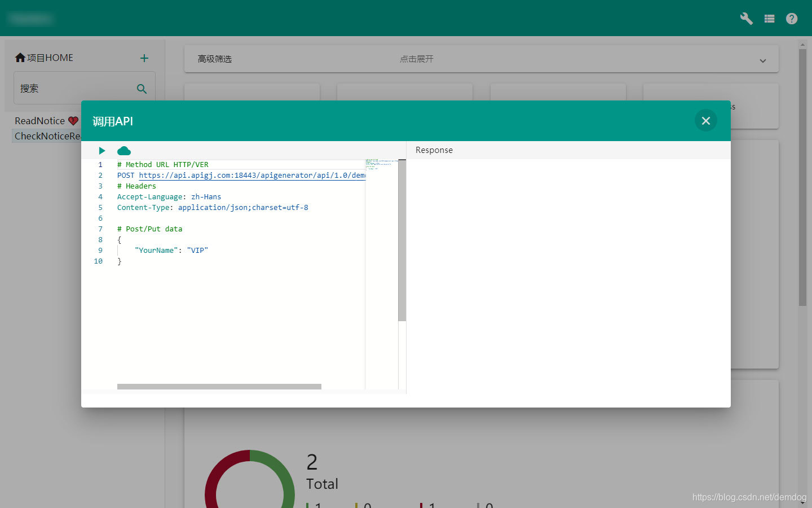Click the Content-Type header line
The width and height of the screenshot is (812, 508).
coord(213,208)
